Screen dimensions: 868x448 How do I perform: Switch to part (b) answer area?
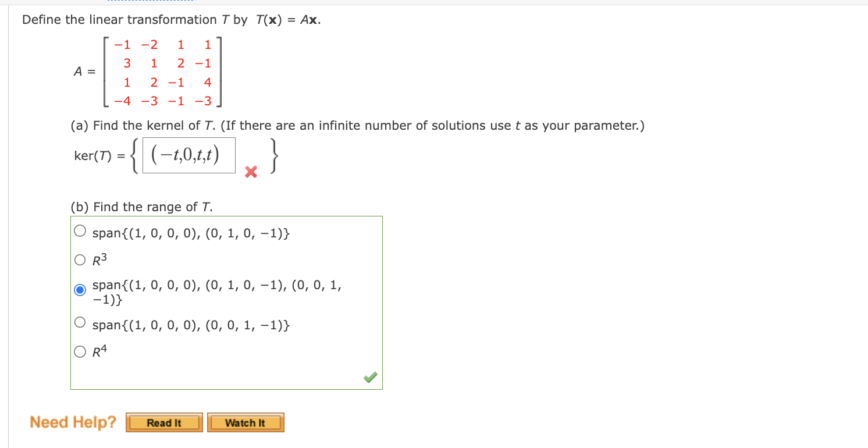point(227,301)
